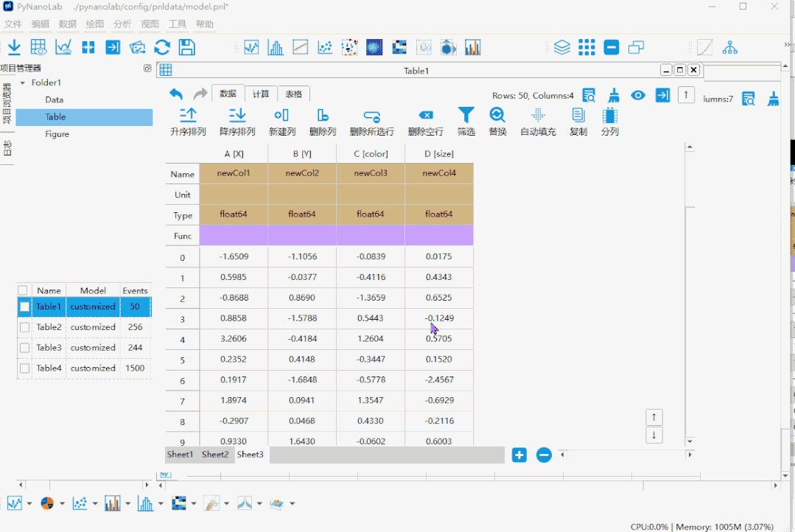Collapse the Folder1 tree node
This screenshot has height=532, width=795.
point(22,83)
